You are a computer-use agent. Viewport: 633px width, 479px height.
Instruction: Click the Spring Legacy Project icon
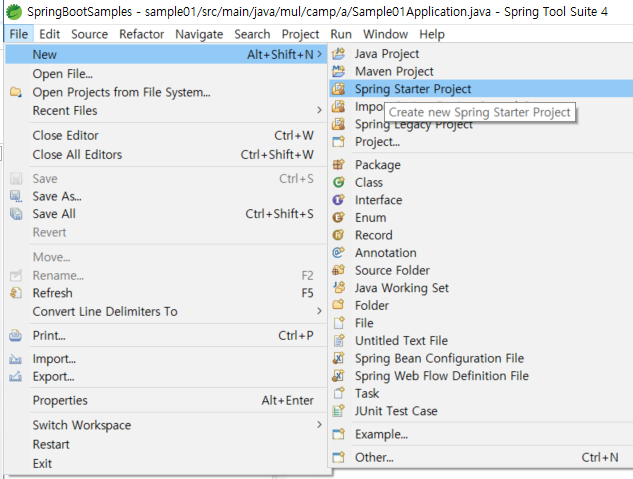point(338,124)
